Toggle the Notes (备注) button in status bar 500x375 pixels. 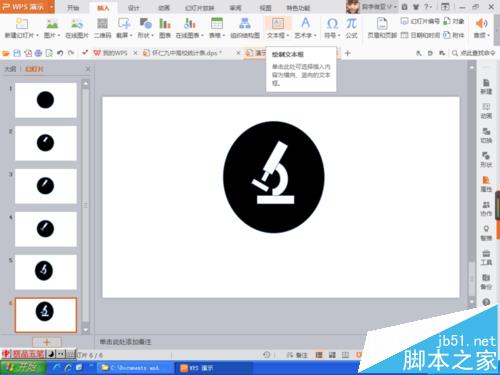pos(297,355)
